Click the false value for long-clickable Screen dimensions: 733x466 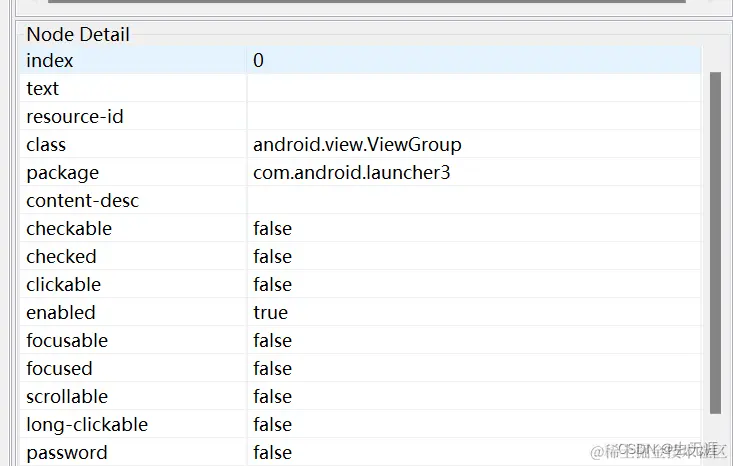coord(273,425)
